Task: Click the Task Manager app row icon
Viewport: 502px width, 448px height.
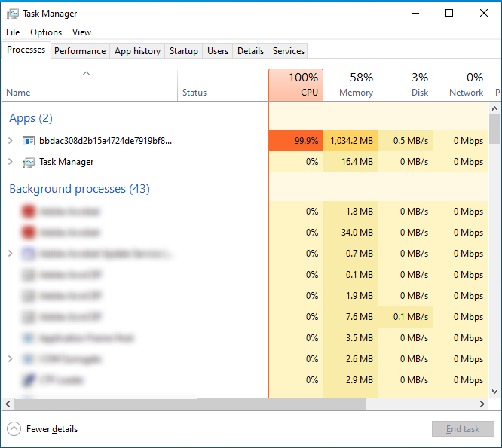Action: click(x=29, y=163)
